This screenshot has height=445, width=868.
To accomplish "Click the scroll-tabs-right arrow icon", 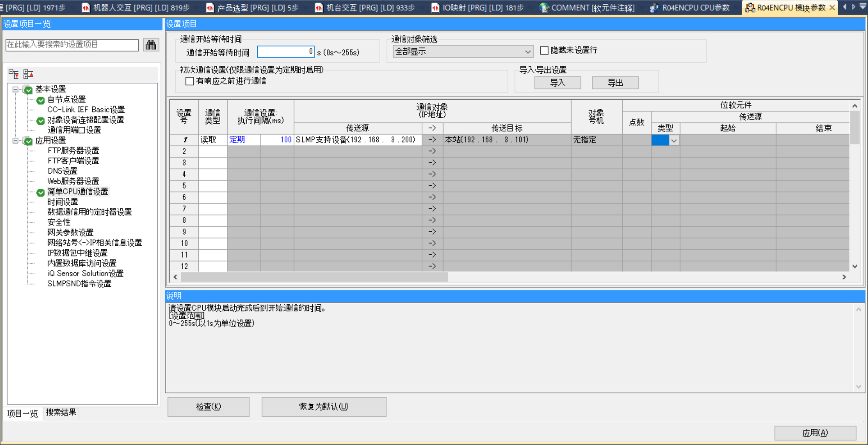I will click(853, 7).
